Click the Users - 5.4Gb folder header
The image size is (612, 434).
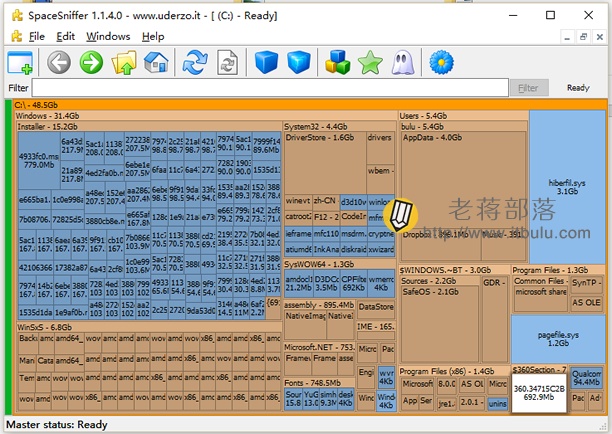point(463,116)
